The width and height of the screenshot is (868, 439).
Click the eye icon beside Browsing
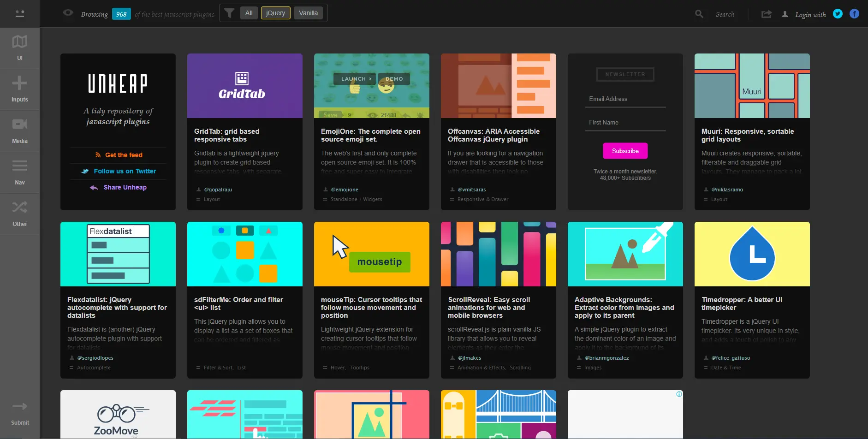click(68, 13)
